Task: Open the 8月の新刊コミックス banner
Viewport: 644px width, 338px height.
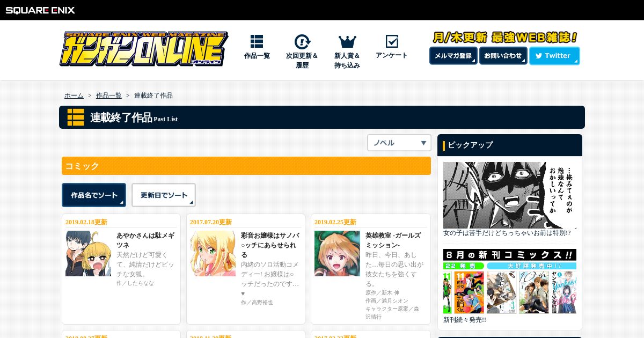Action: point(510,281)
